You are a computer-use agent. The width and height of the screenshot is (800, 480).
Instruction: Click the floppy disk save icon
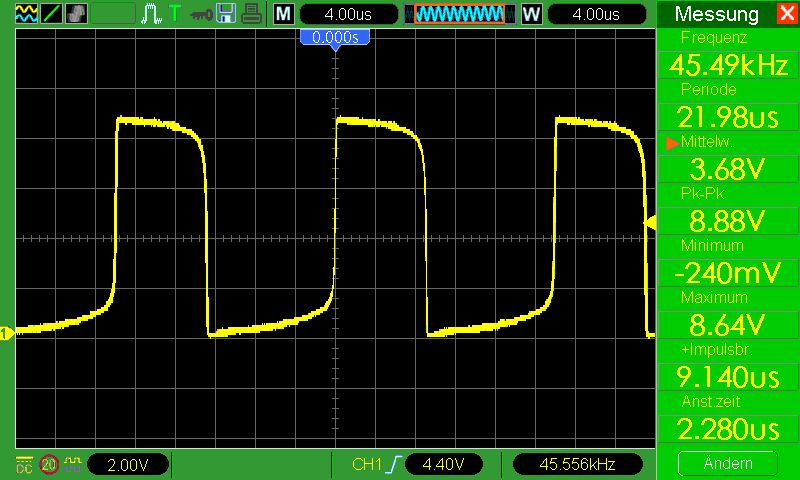[x=226, y=14]
